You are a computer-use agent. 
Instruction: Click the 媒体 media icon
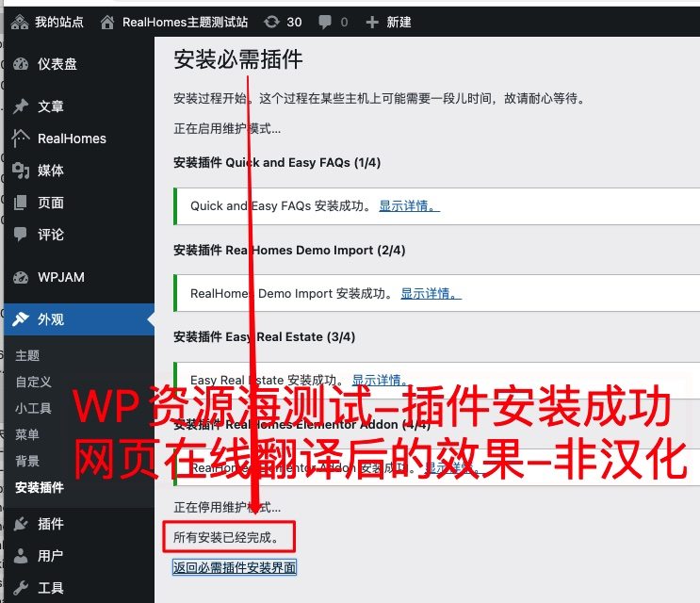[21, 171]
